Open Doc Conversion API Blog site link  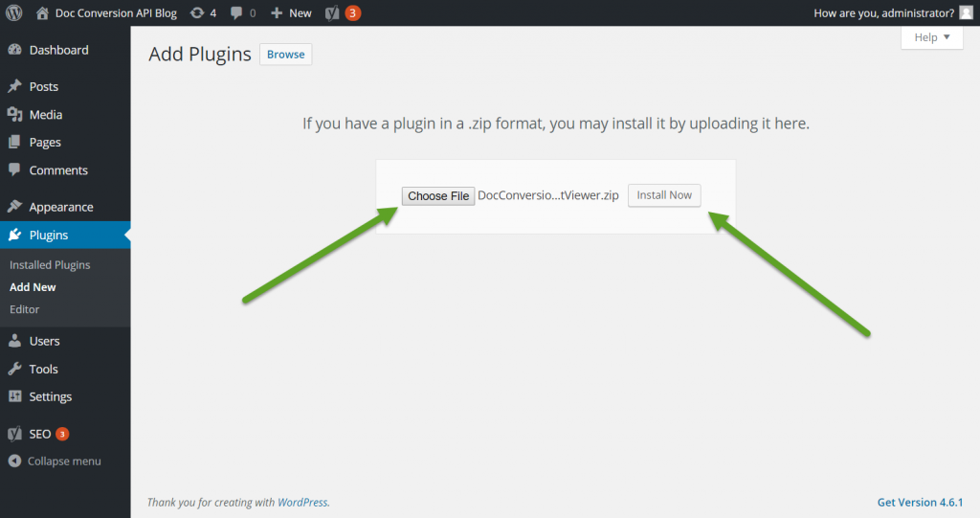(x=116, y=13)
